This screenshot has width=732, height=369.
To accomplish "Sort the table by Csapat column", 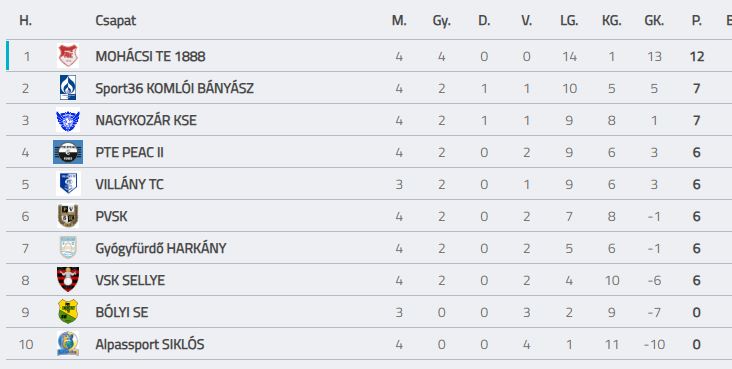I will coord(116,21).
